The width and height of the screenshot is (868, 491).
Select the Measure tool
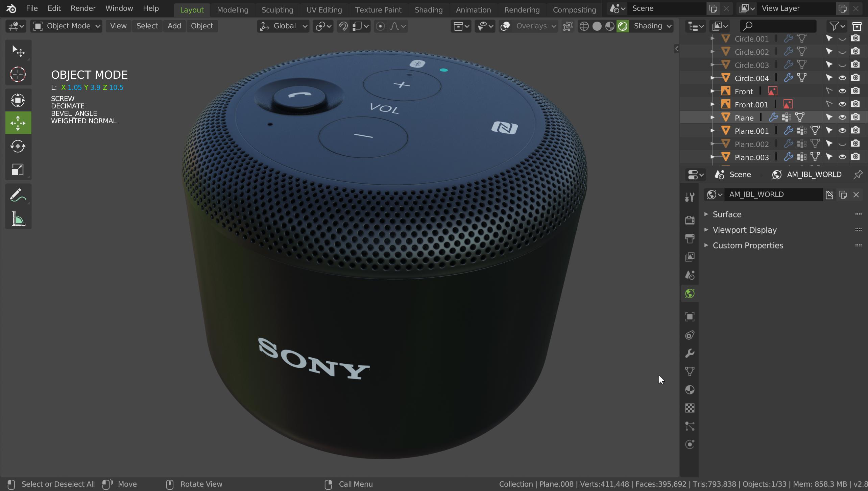[x=18, y=218]
